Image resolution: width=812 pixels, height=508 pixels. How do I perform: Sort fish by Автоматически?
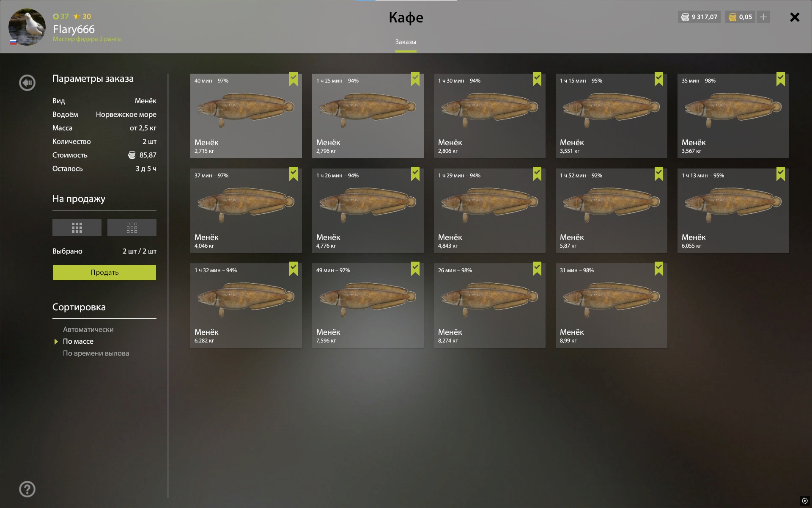point(88,329)
